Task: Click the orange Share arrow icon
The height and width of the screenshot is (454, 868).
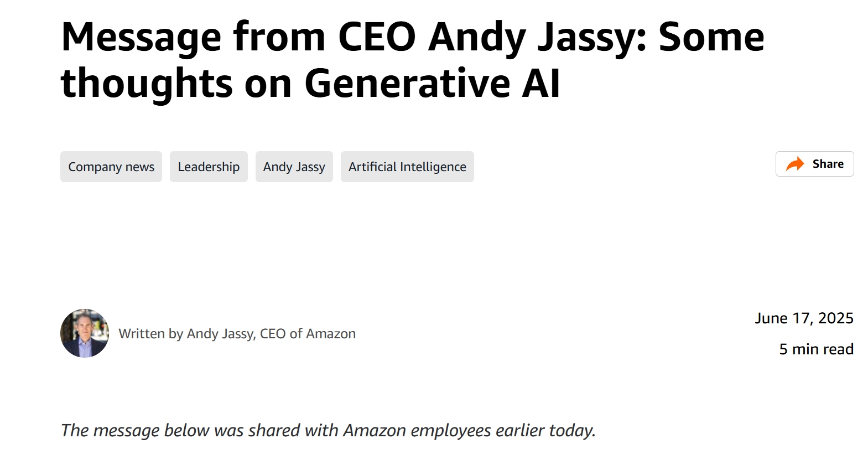Action: tap(795, 164)
